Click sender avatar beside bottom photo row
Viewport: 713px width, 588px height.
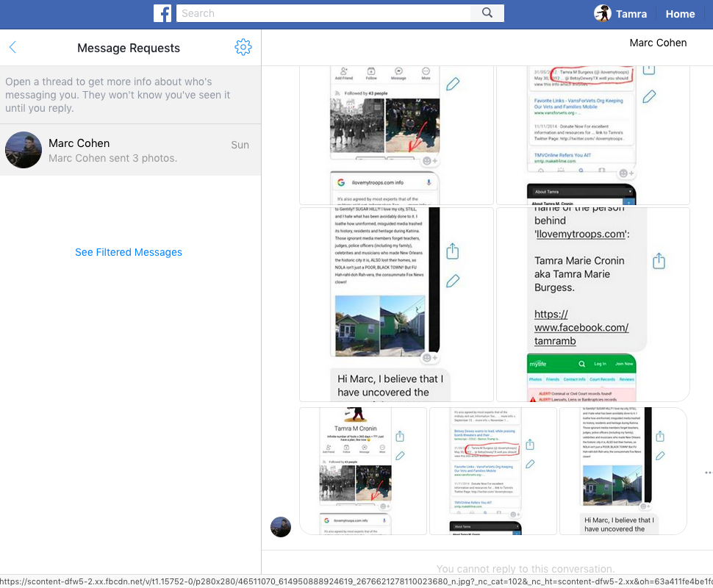281,527
